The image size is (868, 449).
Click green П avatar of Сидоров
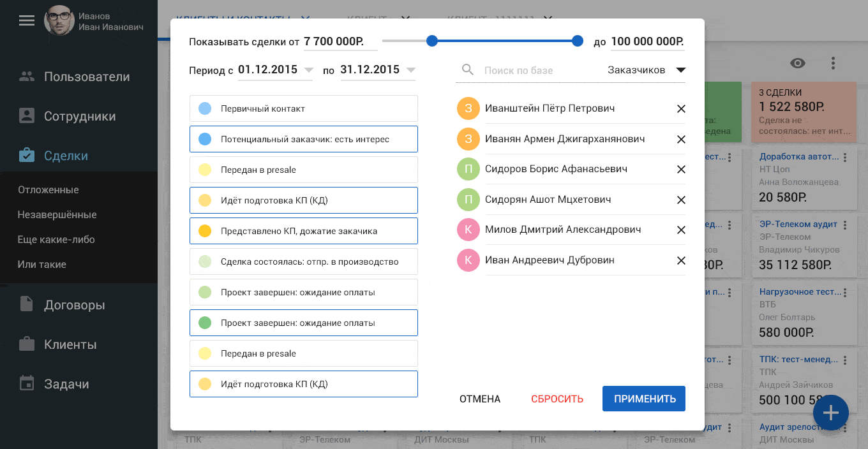click(x=468, y=169)
